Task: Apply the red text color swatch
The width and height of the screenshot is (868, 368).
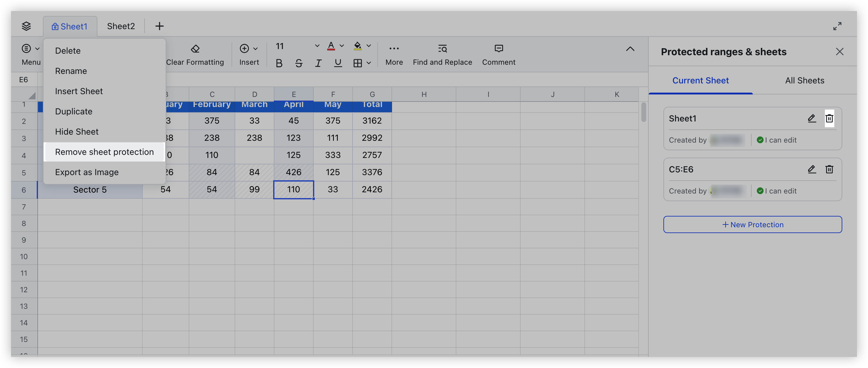Action: click(331, 46)
